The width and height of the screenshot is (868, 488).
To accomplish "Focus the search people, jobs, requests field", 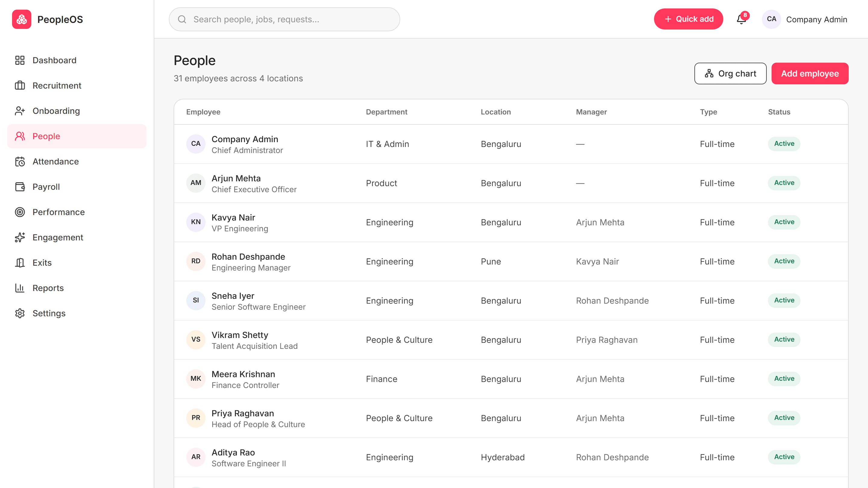I will point(285,19).
